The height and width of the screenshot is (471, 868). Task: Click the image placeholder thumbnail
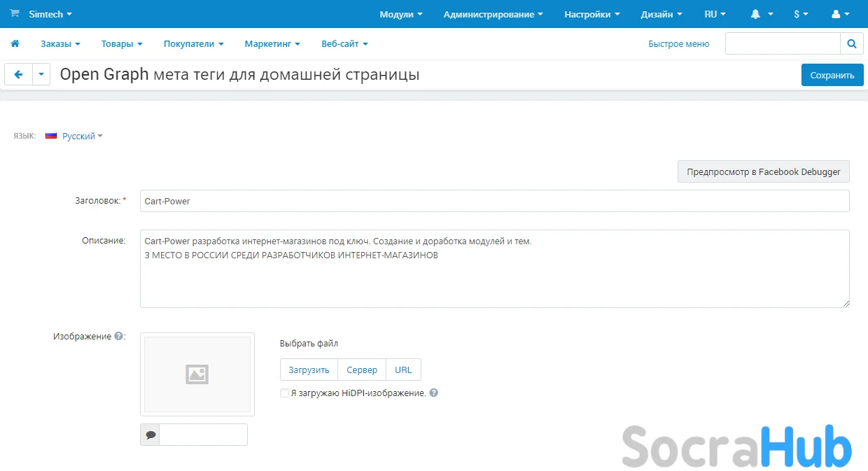coord(197,374)
